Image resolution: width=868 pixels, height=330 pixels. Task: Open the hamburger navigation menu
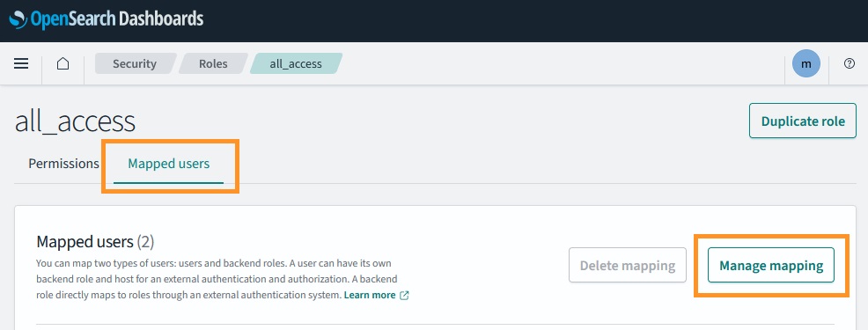coord(21,63)
